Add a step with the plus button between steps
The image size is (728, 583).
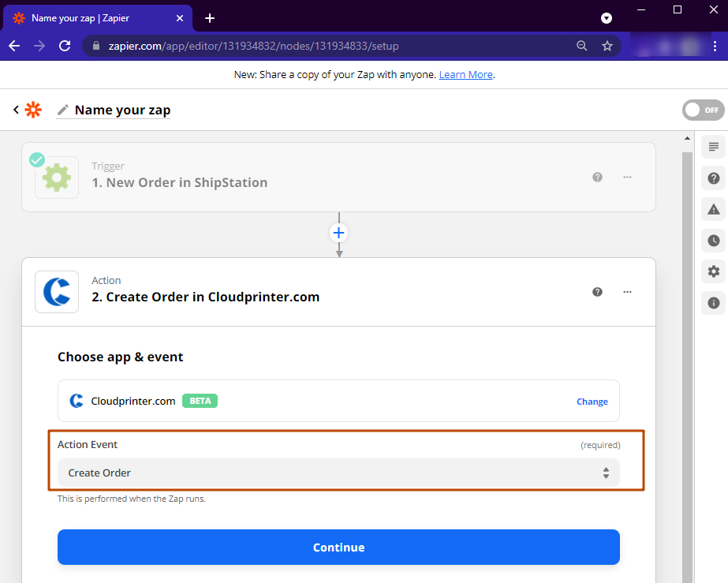(339, 233)
